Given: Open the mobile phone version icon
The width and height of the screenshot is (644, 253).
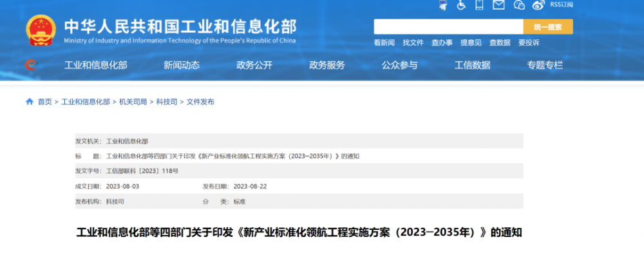Looking at the screenshot, I should 479,5.
